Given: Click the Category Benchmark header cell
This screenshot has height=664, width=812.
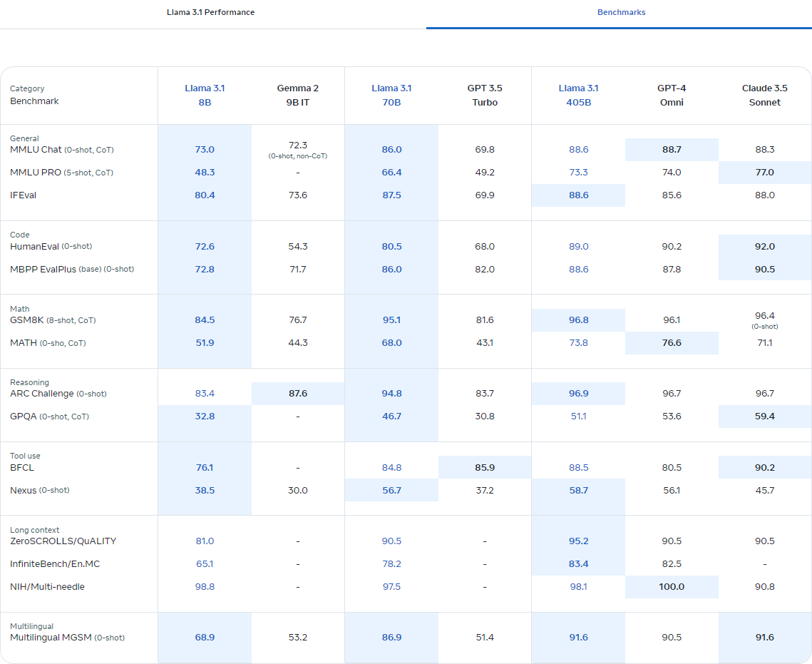Looking at the screenshot, I should [x=34, y=96].
